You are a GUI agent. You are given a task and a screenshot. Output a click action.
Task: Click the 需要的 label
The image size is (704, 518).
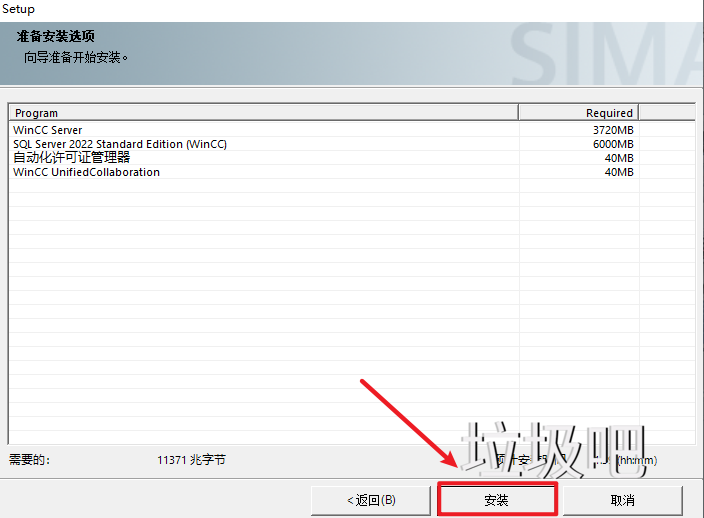29,460
